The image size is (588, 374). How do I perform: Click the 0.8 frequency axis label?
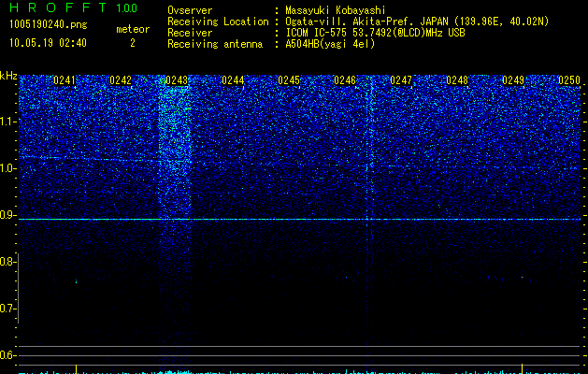pyautogui.click(x=7, y=262)
